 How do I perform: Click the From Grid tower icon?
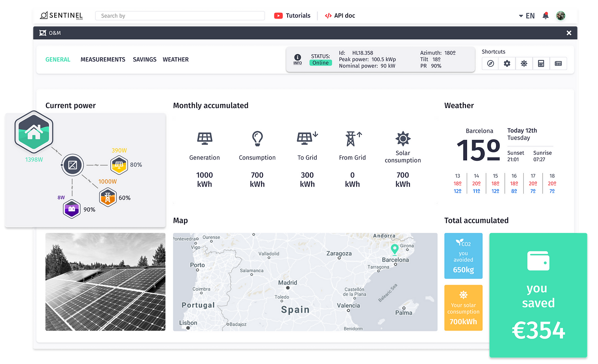point(353,139)
